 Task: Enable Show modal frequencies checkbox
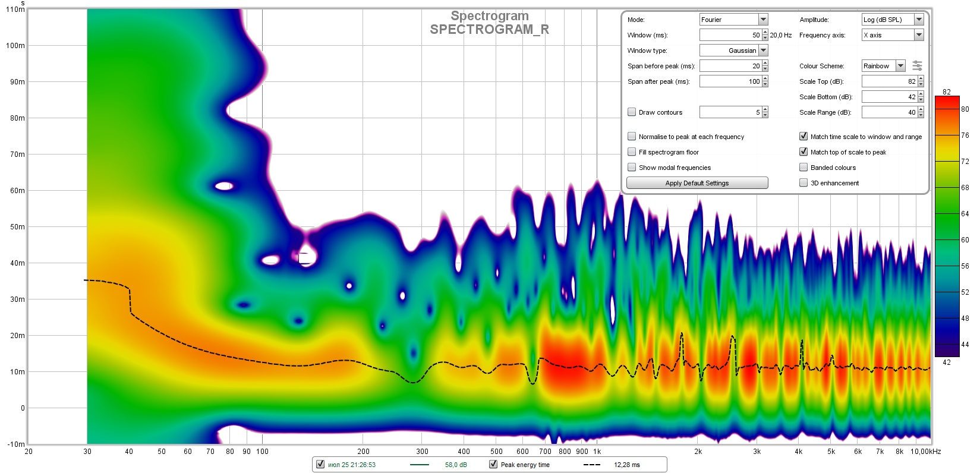[632, 167]
